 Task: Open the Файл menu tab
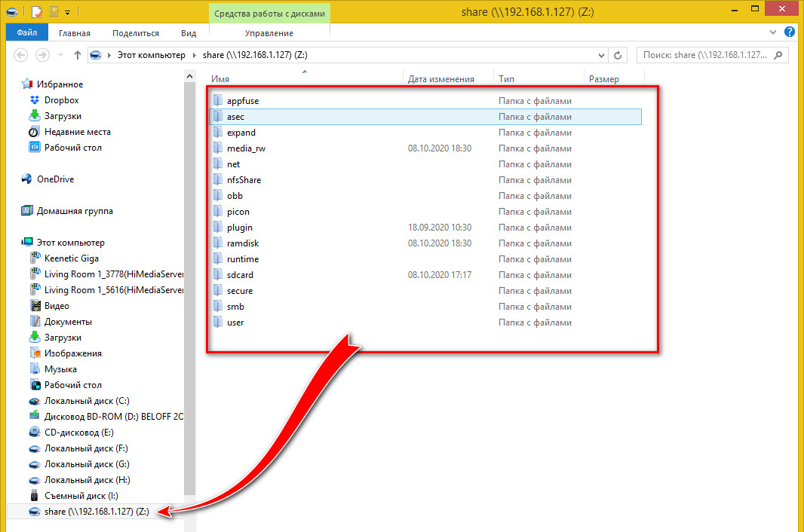(x=26, y=32)
